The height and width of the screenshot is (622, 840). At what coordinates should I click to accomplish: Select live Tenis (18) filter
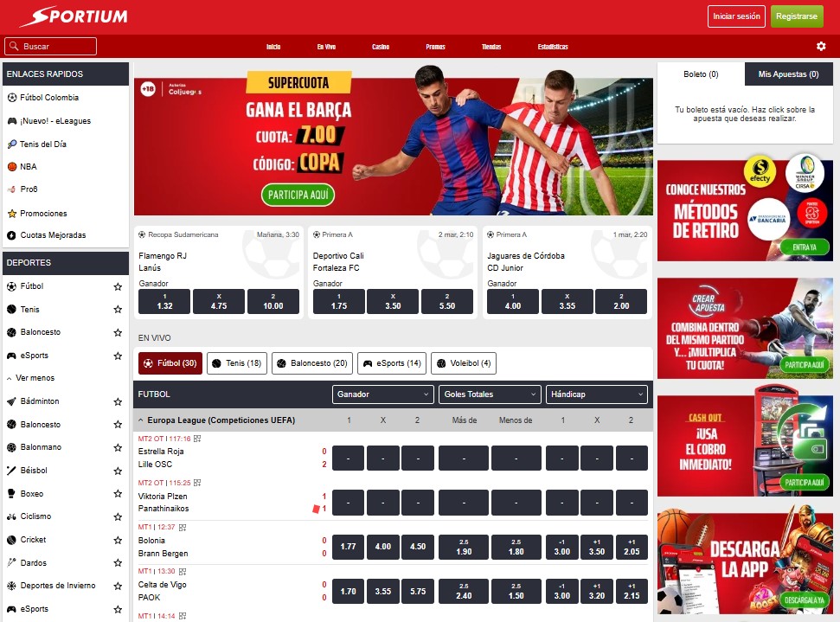tap(237, 363)
